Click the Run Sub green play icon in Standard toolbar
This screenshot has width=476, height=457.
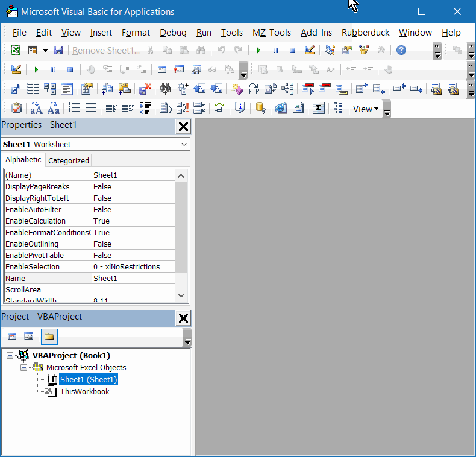pos(258,50)
